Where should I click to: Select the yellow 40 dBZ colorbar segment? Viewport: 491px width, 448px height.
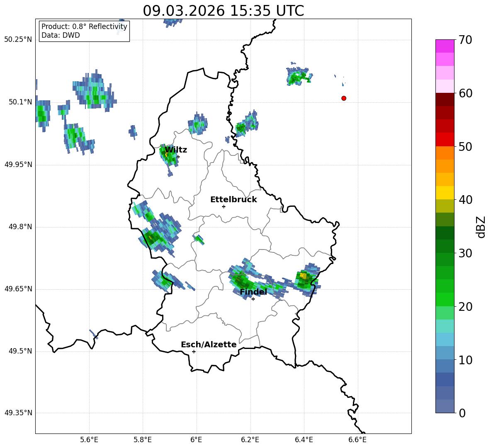click(445, 193)
